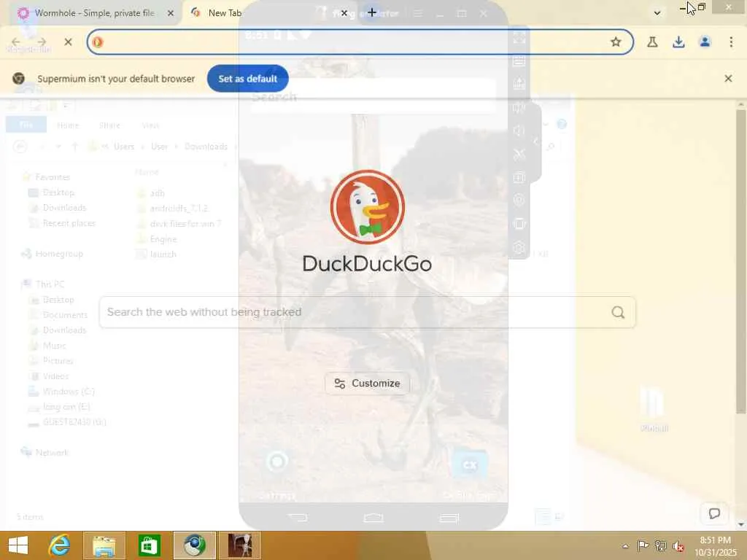Open the browser downloads icon
Viewport: 747px width, 560px height.
tap(678, 42)
